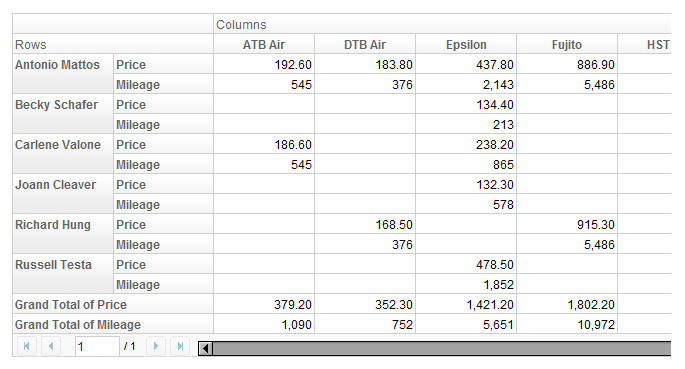Jump to last page icon
685x369 pixels.
180,346
